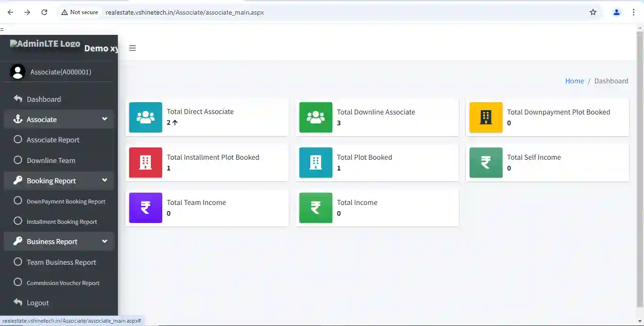
Task: Open Dashboard from the sidebar
Action: pyautogui.click(x=43, y=99)
